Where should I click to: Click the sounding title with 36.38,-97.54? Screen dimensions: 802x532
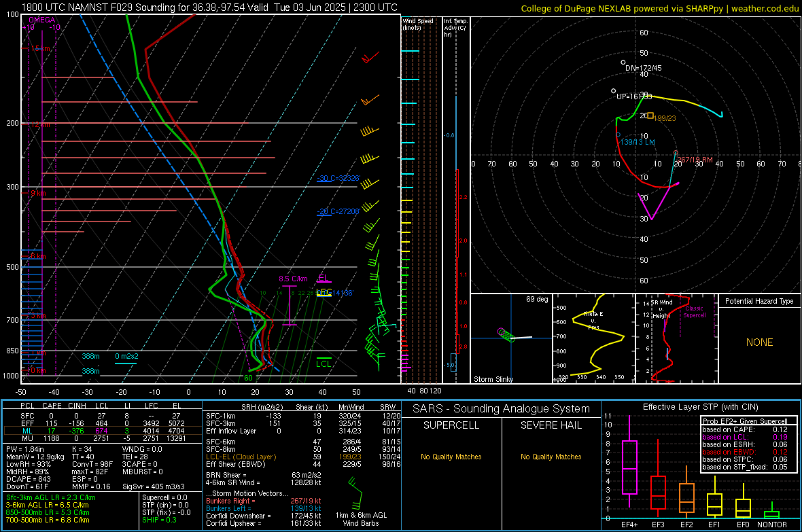click(x=209, y=7)
